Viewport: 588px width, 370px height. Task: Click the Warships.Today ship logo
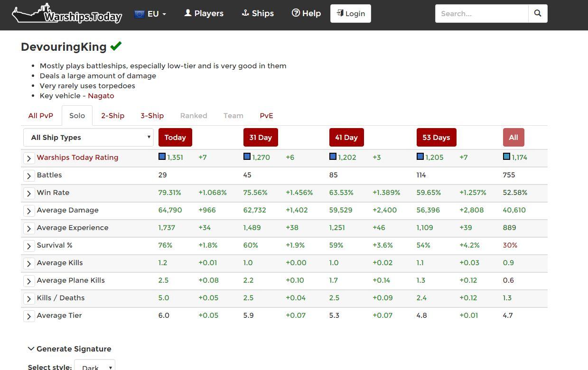click(x=67, y=13)
